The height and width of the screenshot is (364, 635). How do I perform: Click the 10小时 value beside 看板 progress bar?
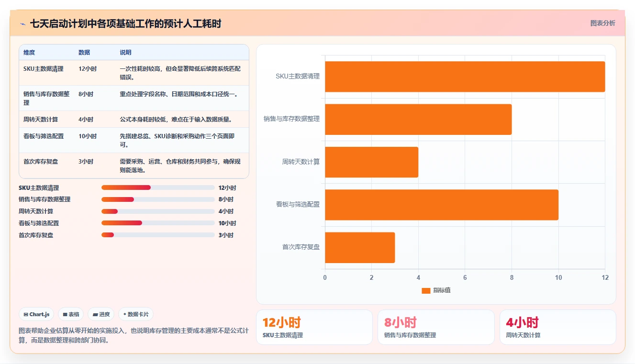tap(227, 223)
